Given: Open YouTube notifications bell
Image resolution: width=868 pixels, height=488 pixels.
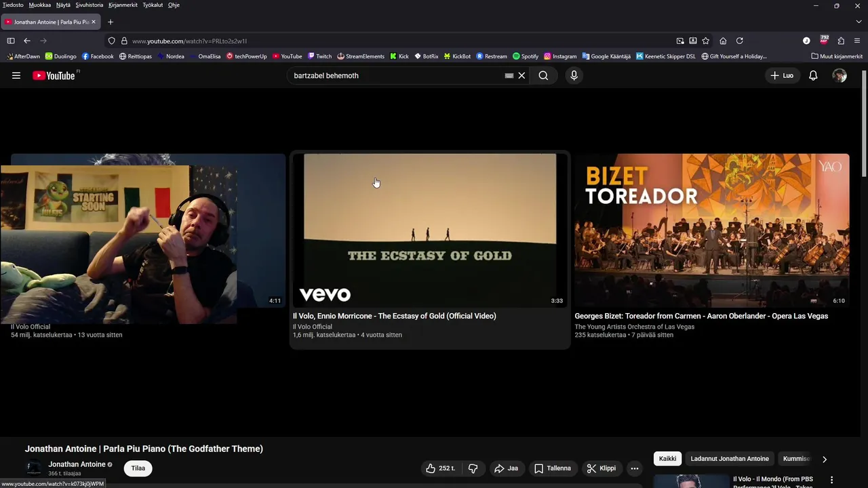Looking at the screenshot, I should (813, 76).
